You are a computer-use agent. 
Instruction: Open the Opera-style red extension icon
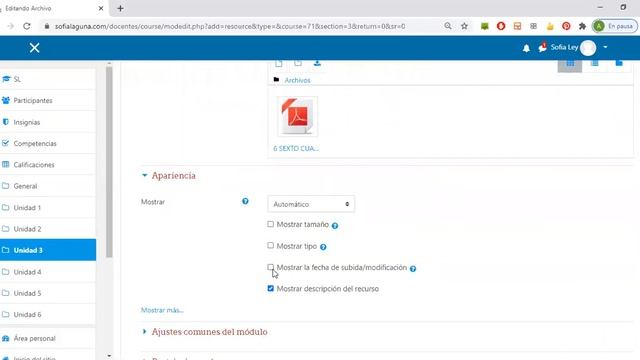pos(501,26)
